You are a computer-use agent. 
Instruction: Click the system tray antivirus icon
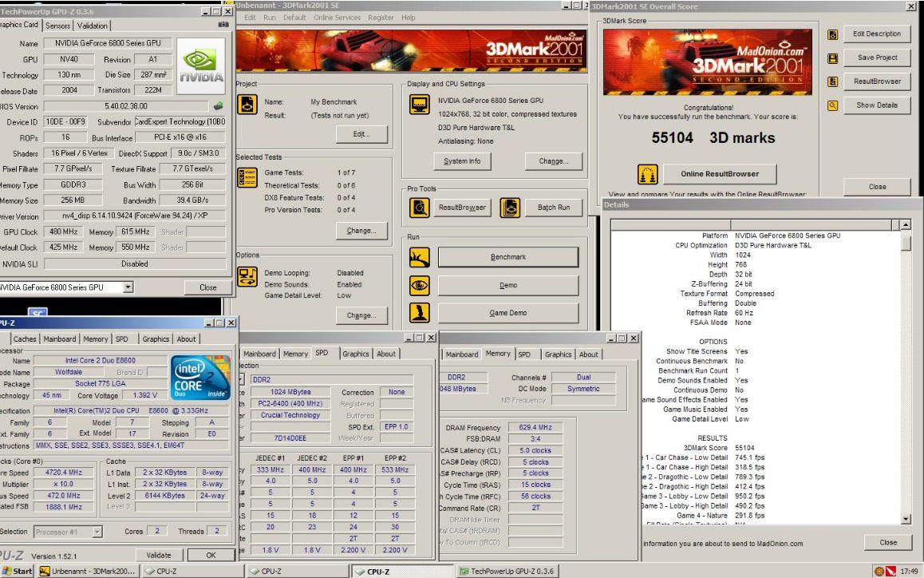[879, 571]
